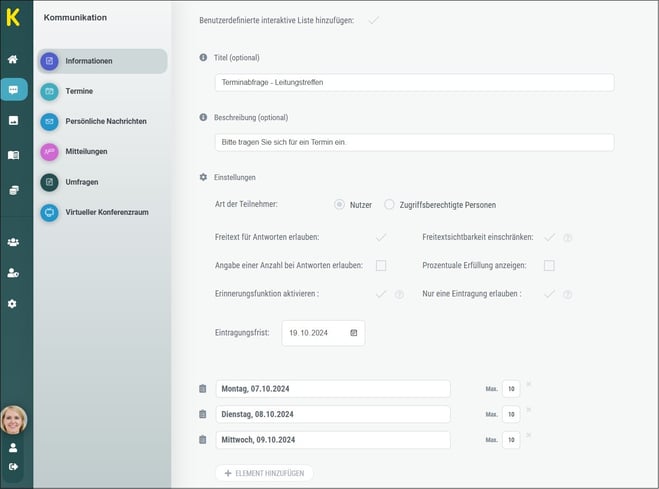The width and height of the screenshot is (659, 489).
Task: Toggle Freitextsichtbarkeit einschränken checkmark
Action: (x=549, y=237)
